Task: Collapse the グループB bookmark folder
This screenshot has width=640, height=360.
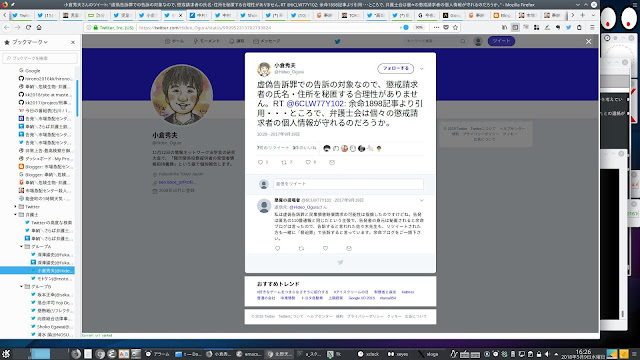Action: tap(22, 287)
